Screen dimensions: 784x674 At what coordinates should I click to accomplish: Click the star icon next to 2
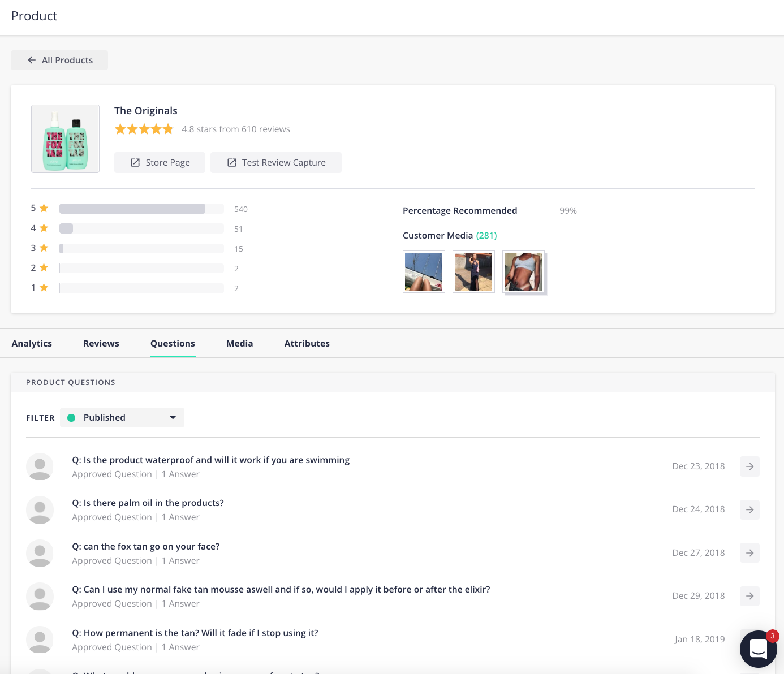[x=44, y=267]
